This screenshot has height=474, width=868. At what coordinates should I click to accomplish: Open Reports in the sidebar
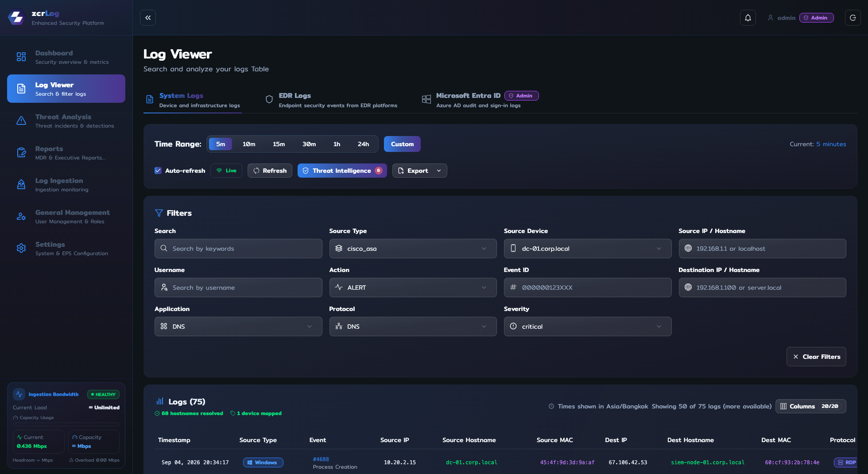point(66,152)
